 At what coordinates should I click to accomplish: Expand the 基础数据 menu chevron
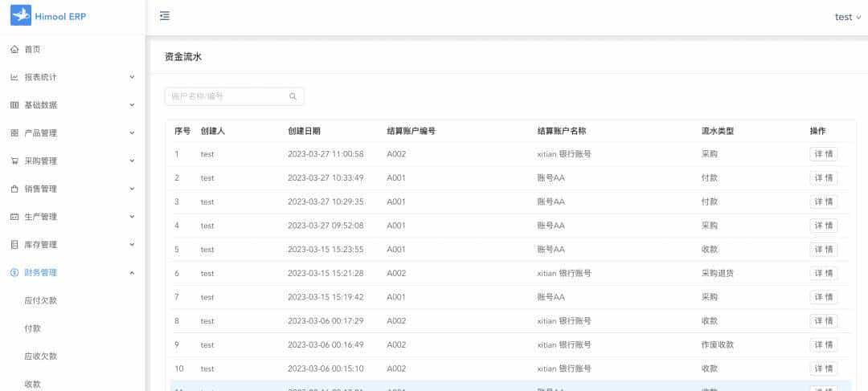tap(133, 104)
